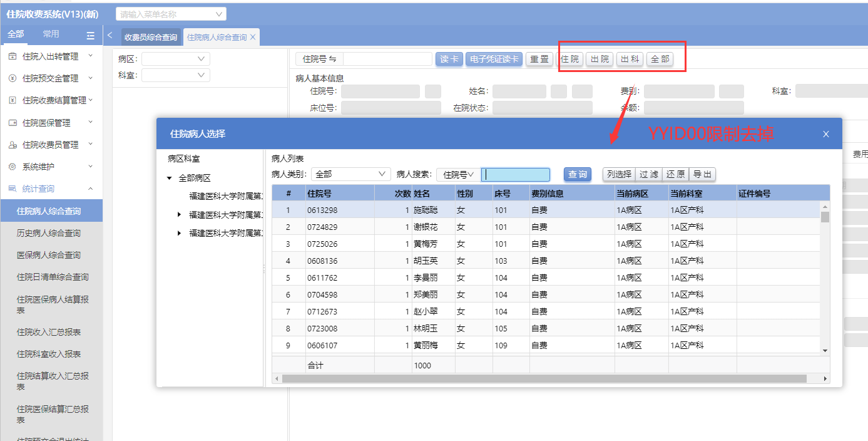Click the 住院收费结算管理 sidebar icon
Image resolution: width=868 pixels, height=441 pixels.
(13, 100)
